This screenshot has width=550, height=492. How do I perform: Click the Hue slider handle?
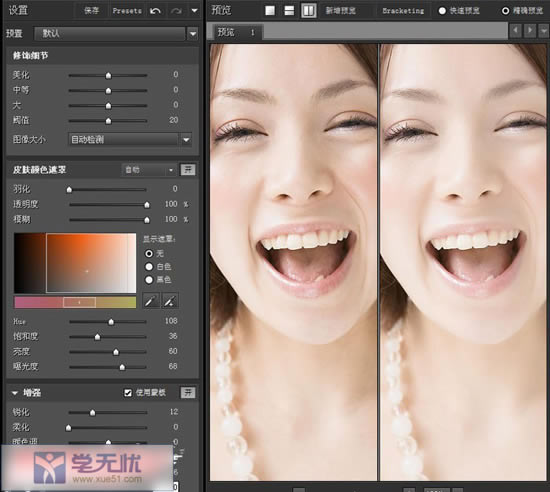(x=111, y=322)
